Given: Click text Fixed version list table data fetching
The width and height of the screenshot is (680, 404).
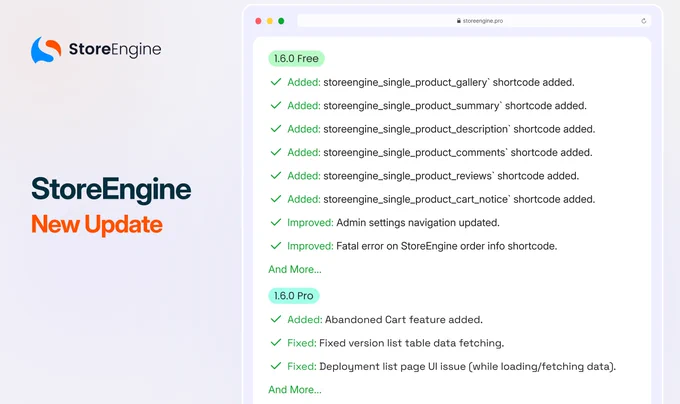Looking at the screenshot, I should coord(412,343).
